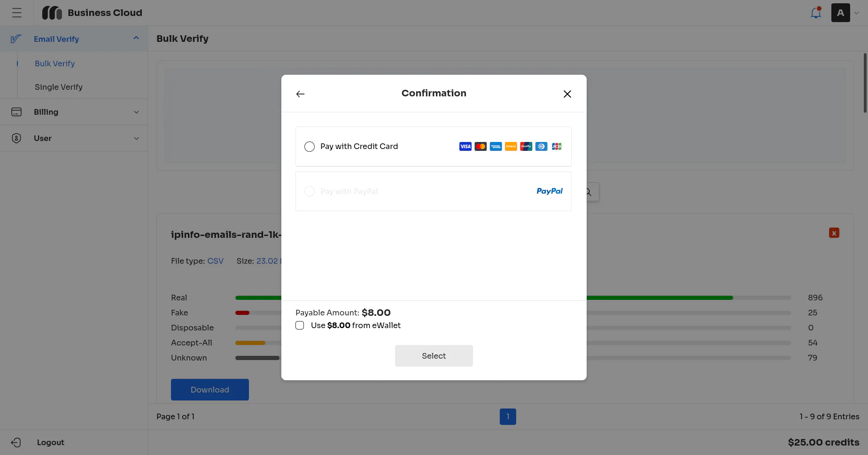The image size is (868, 455).
Task: Click the Logout link
Action: 51,442
